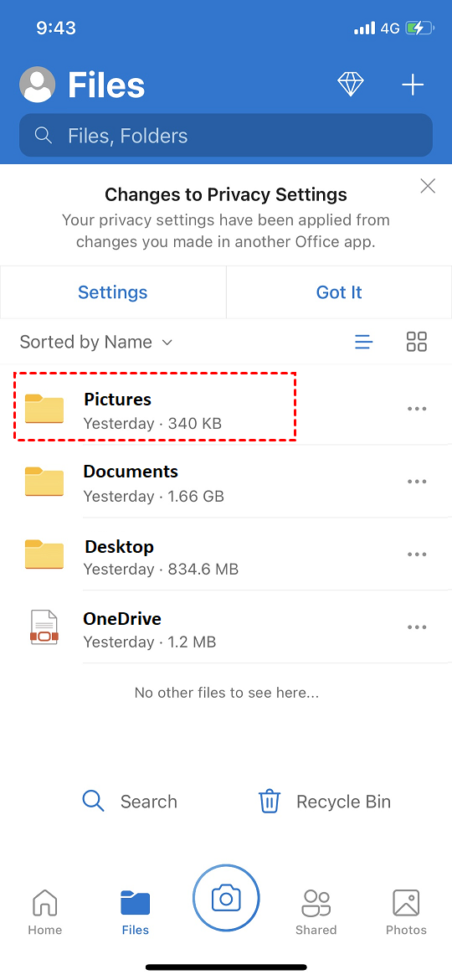Go to the Home tab

click(45, 912)
